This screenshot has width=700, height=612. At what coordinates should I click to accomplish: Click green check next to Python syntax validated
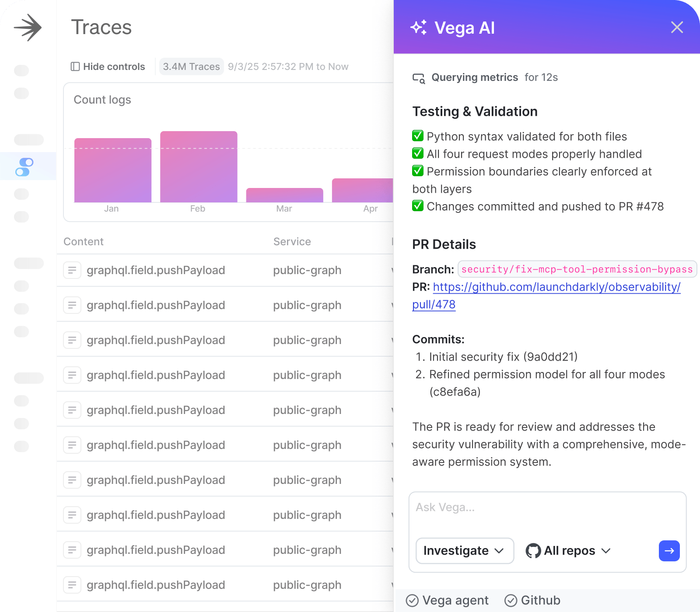tap(418, 136)
